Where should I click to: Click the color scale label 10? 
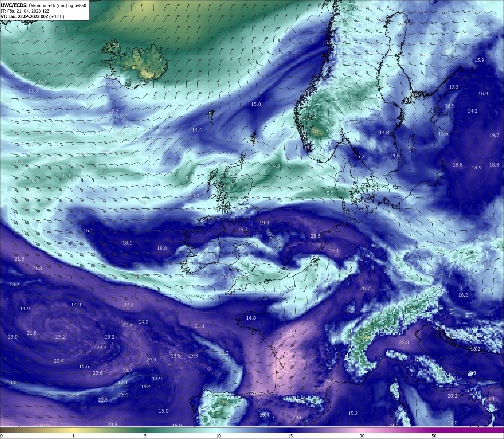[x=218, y=436]
